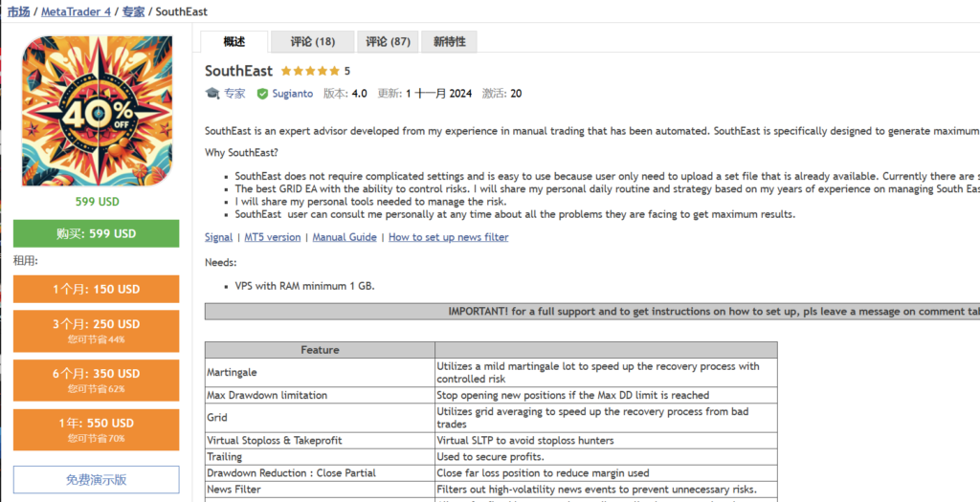
Task: Go to MetaTrader 4 breadcrumb link
Action: pyautogui.click(x=78, y=11)
